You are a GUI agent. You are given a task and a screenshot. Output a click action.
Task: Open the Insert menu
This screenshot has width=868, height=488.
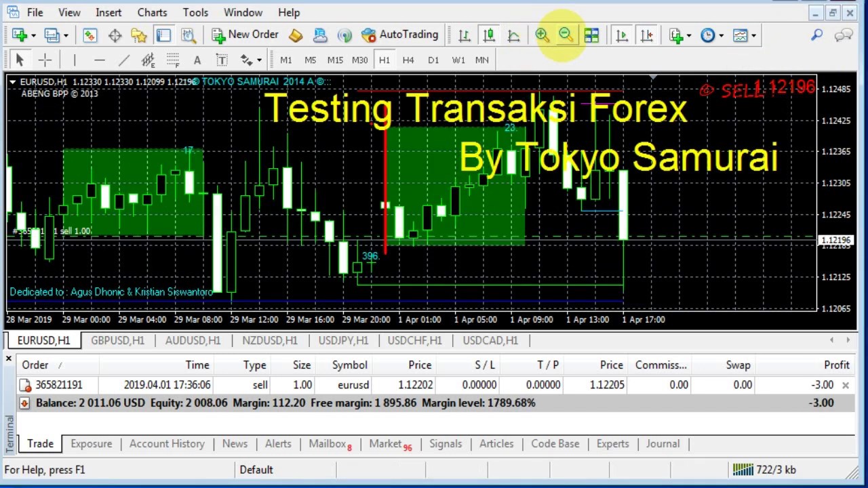108,12
